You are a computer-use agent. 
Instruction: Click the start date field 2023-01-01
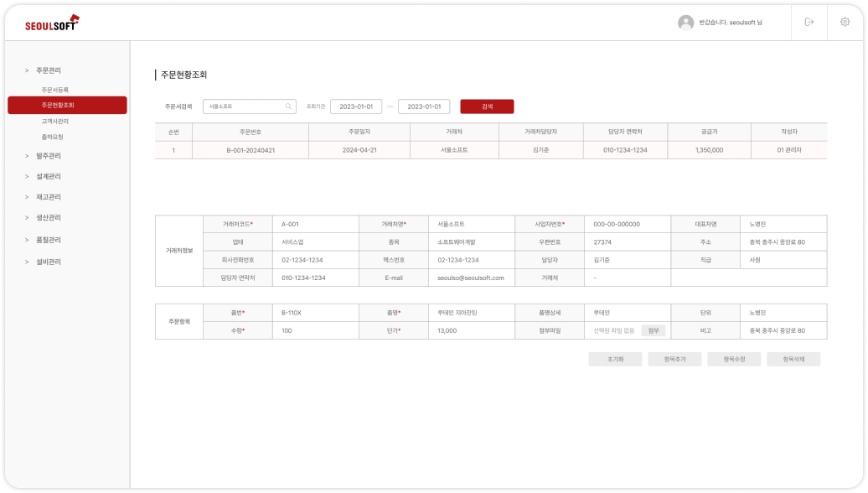pyautogui.click(x=355, y=106)
